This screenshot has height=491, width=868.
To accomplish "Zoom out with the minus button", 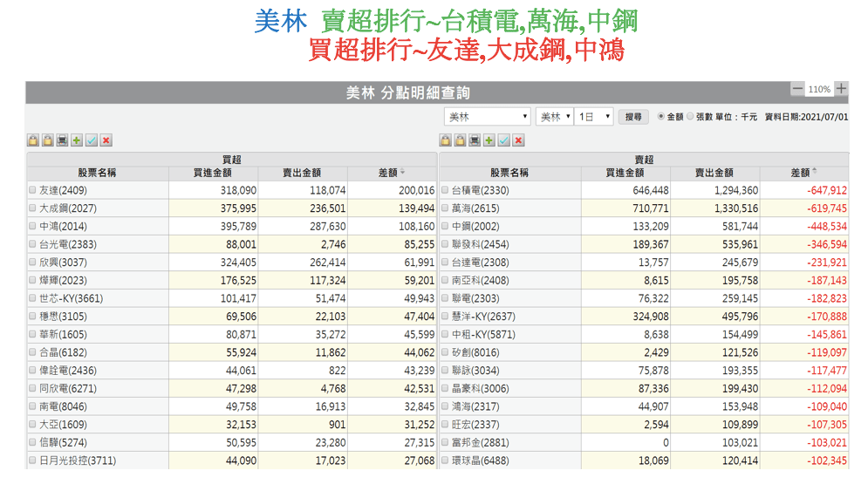I will (x=797, y=89).
